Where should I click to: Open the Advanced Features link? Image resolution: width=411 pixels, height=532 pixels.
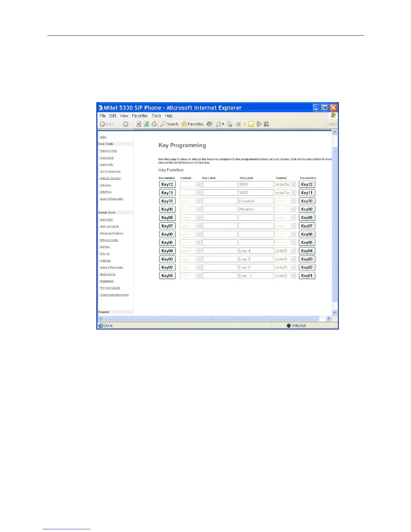coord(111,233)
